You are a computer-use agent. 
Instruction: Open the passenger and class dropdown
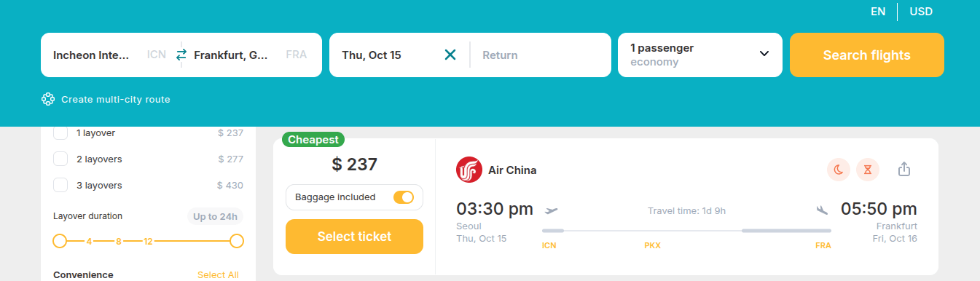[x=700, y=55]
